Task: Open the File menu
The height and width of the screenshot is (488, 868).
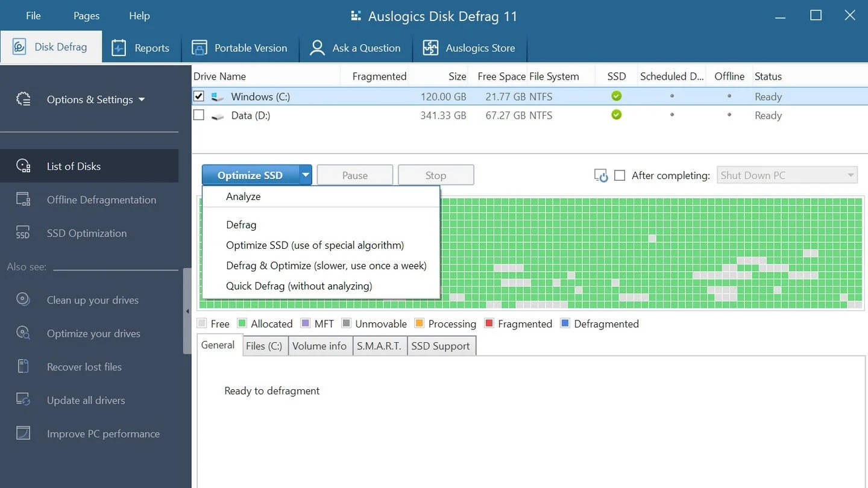Action: tap(33, 16)
